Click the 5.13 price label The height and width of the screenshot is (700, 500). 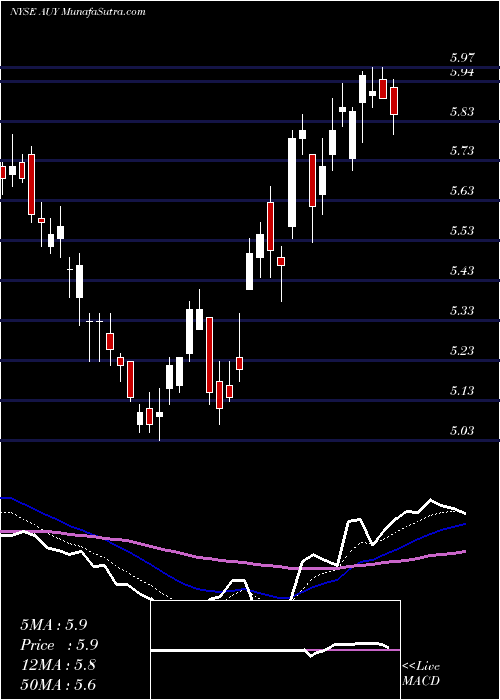coord(462,391)
